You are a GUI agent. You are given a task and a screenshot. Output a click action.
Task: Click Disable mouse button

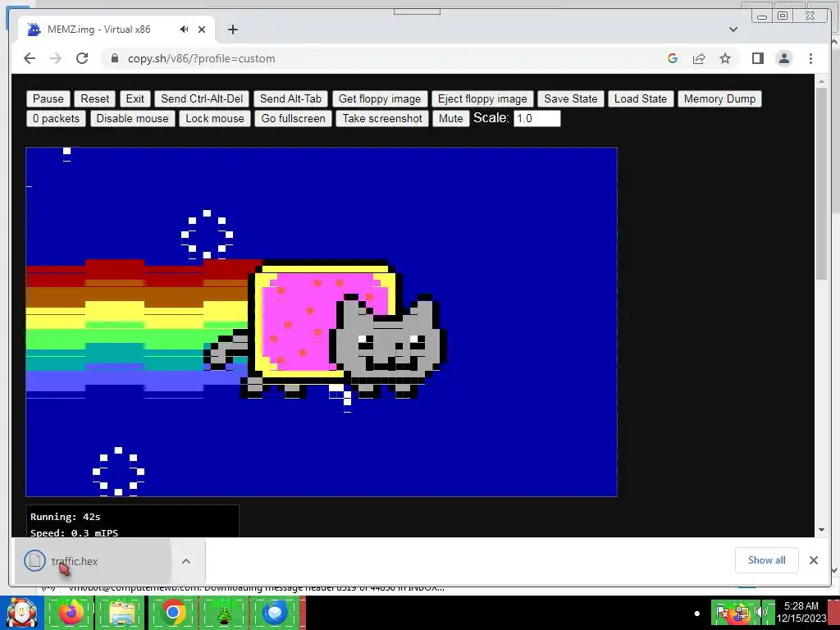pos(132,118)
